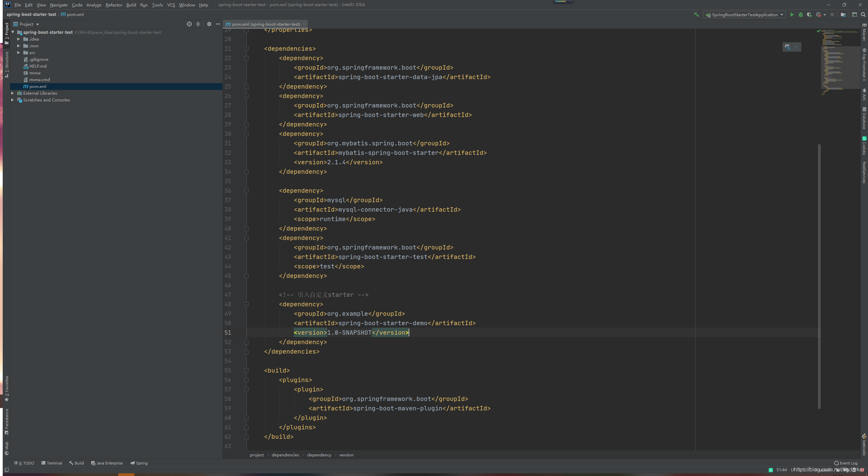This screenshot has height=476, width=868.
Task: Open the Build tool window
Action: [76, 463]
